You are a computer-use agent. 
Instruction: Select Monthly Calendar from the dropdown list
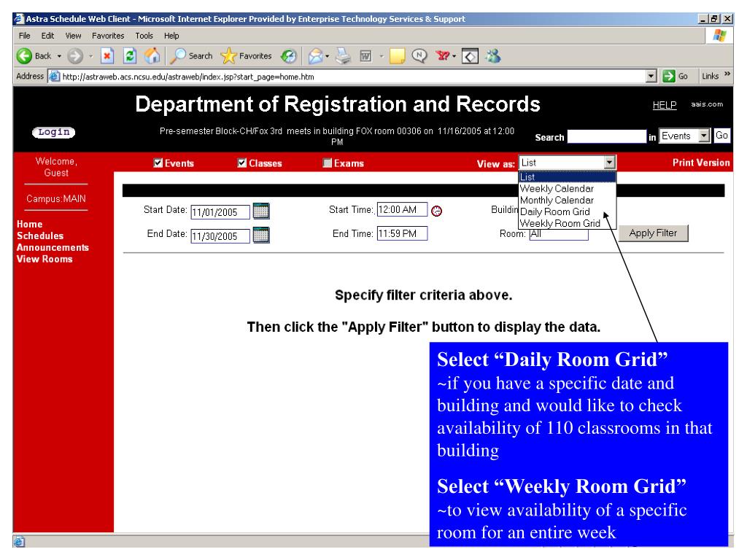(x=568, y=200)
